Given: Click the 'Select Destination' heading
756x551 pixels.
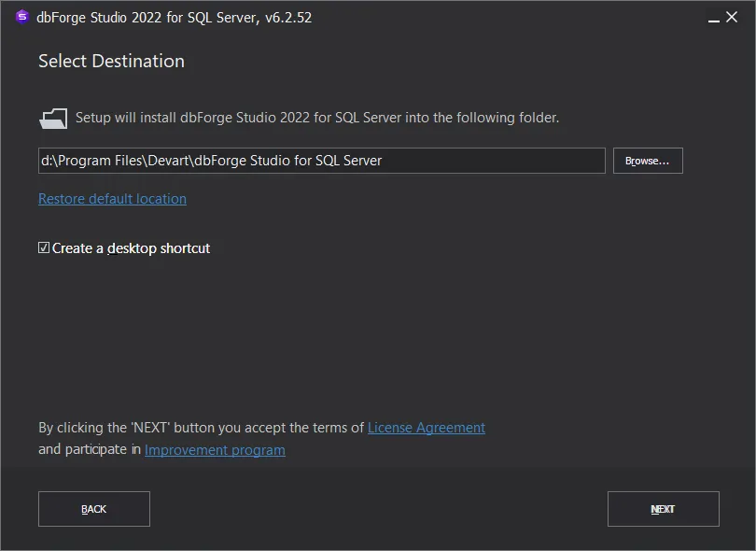Looking at the screenshot, I should tap(111, 62).
